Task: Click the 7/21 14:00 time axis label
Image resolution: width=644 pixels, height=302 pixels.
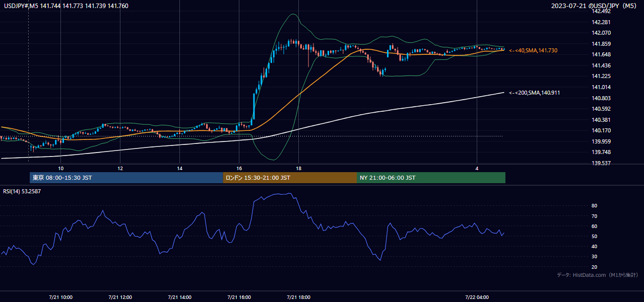Action: click(179, 297)
